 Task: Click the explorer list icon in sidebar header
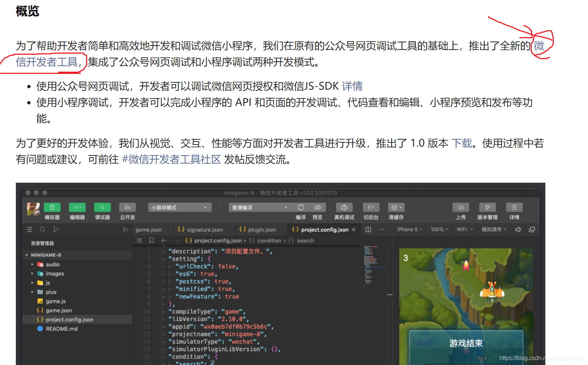[x=29, y=229]
